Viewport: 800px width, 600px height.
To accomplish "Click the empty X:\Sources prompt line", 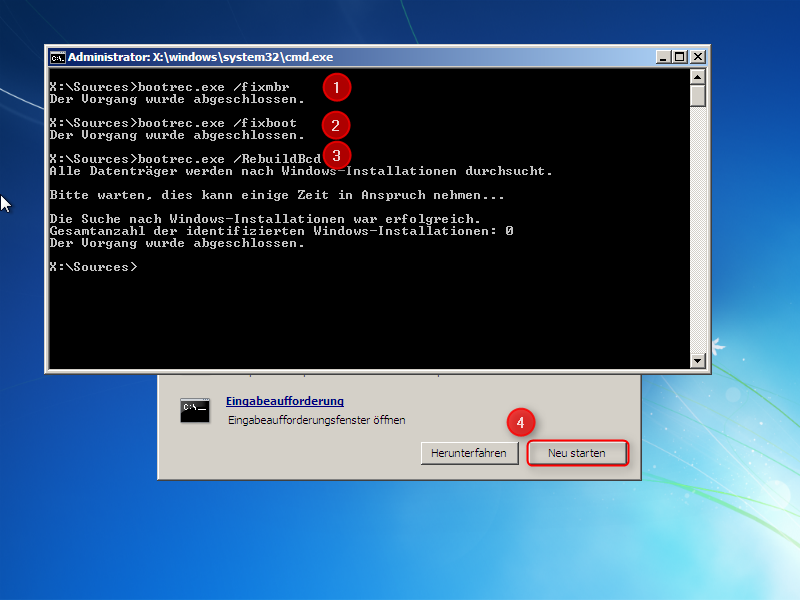I will click(x=95, y=266).
